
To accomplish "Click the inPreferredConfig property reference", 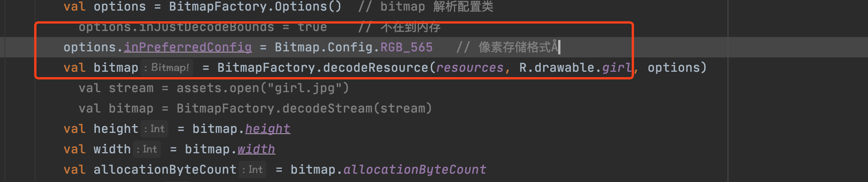I will click(188, 47).
